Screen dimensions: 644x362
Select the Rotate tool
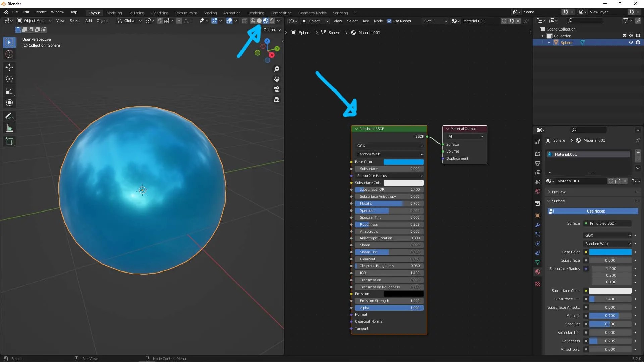click(9, 79)
